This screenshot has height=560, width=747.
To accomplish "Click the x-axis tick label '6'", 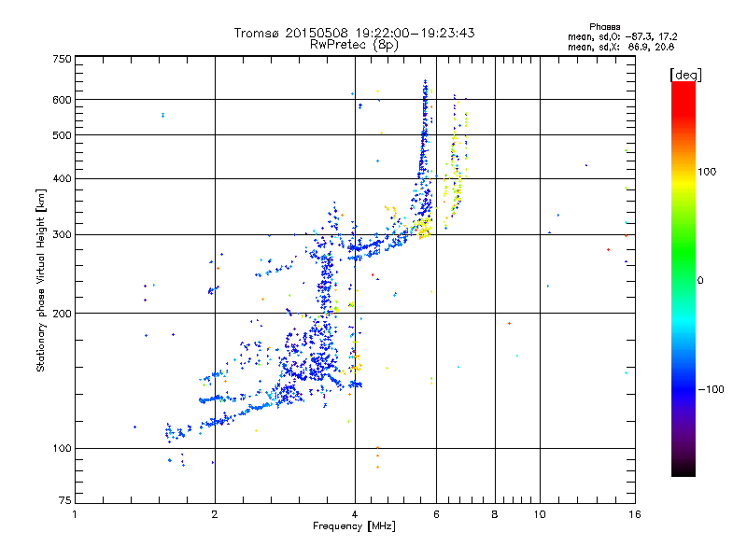I will pyautogui.click(x=436, y=514).
